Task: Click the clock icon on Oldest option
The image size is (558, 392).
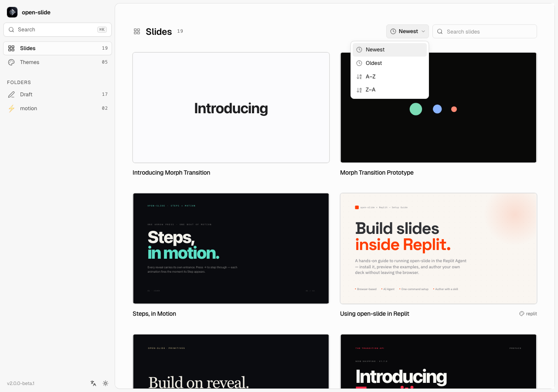Action: pos(359,63)
